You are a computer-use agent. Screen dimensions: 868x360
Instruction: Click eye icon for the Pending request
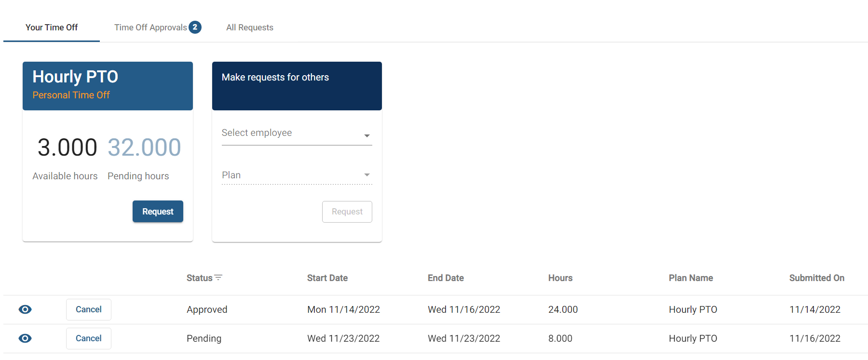pos(25,338)
